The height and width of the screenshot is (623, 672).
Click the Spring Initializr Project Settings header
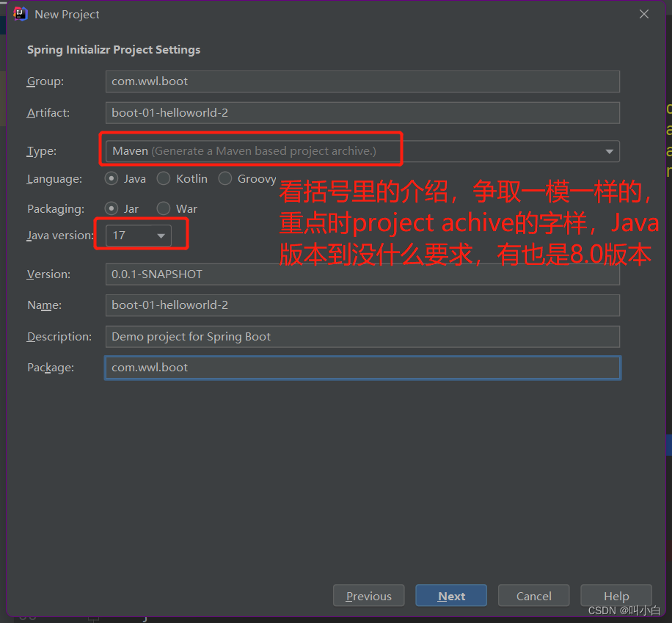pos(113,49)
